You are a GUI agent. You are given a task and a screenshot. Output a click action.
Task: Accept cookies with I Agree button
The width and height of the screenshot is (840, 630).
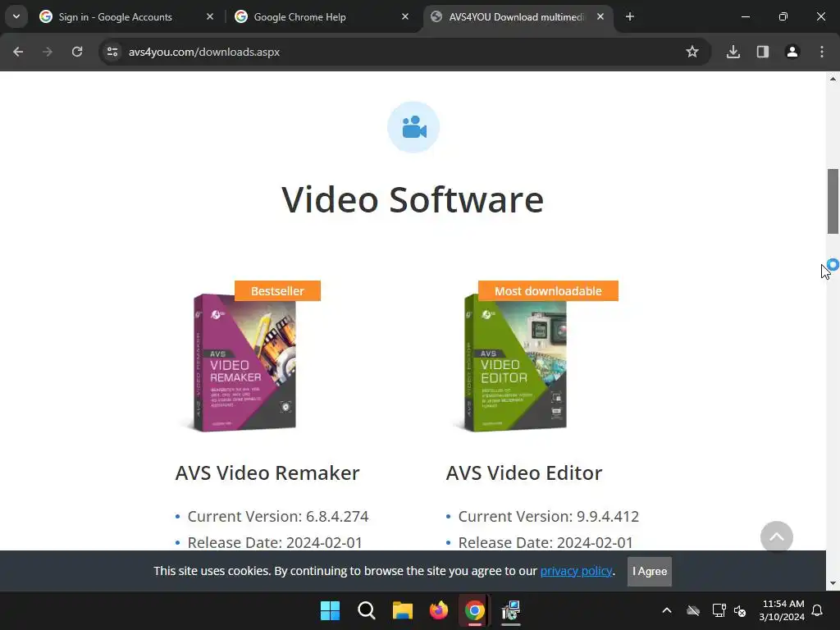(650, 572)
